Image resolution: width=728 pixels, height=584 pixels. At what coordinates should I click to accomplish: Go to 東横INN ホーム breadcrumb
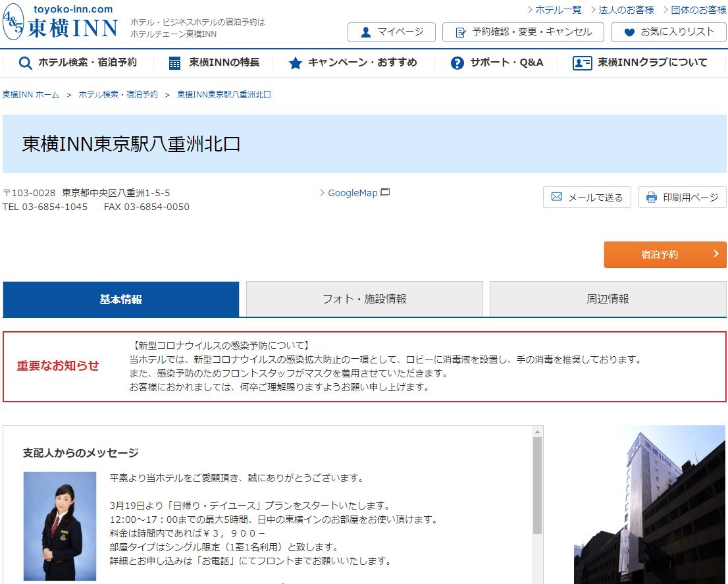pyautogui.click(x=31, y=95)
